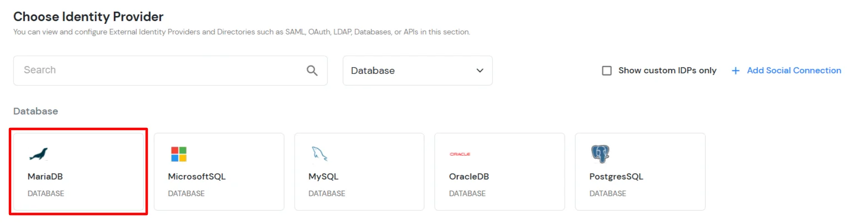The width and height of the screenshot is (868, 224).
Task: Focus the Search input field
Action: (170, 71)
